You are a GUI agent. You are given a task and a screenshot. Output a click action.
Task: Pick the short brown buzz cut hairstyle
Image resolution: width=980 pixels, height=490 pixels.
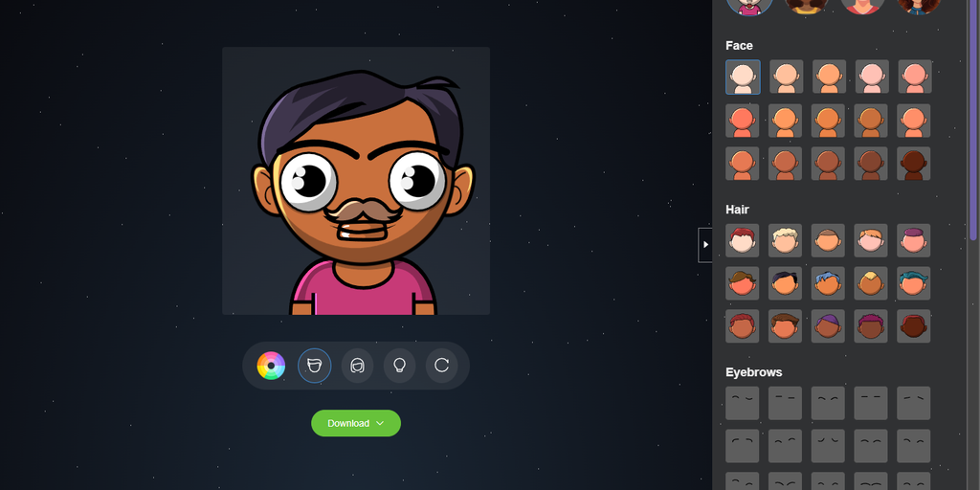(x=828, y=240)
